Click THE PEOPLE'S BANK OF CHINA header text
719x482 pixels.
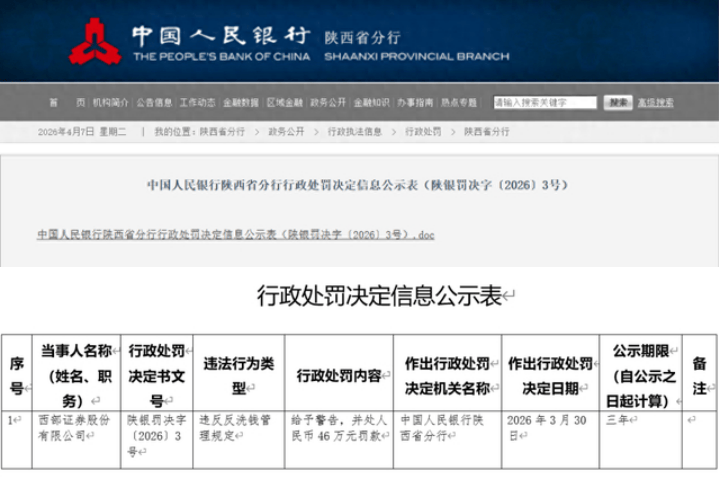pyautogui.click(x=221, y=56)
